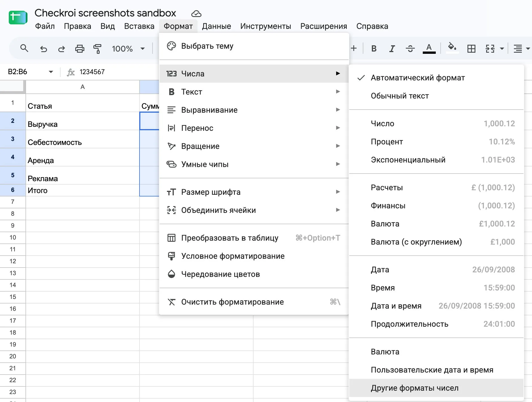This screenshot has height=402, width=532.
Task: Expand the Выравнивание submenu
Action: pyautogui.click(x=254, y=110)
